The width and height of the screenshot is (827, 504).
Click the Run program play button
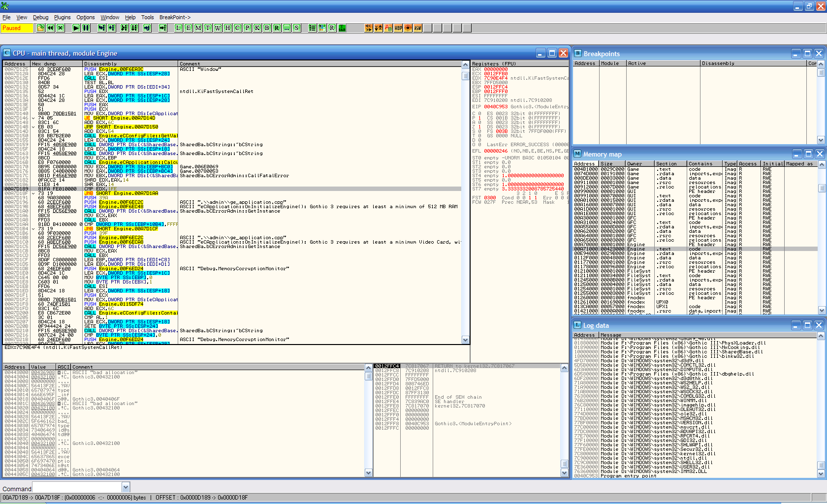tap(76, 28)
